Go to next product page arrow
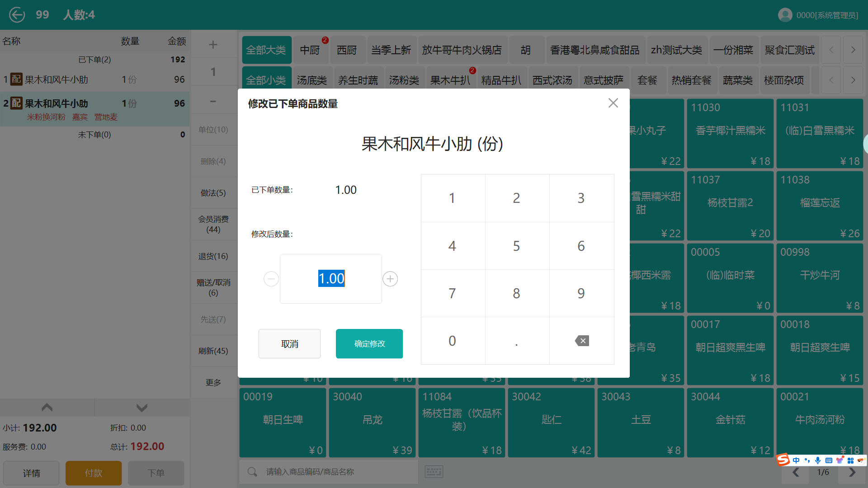 [852, 472]
